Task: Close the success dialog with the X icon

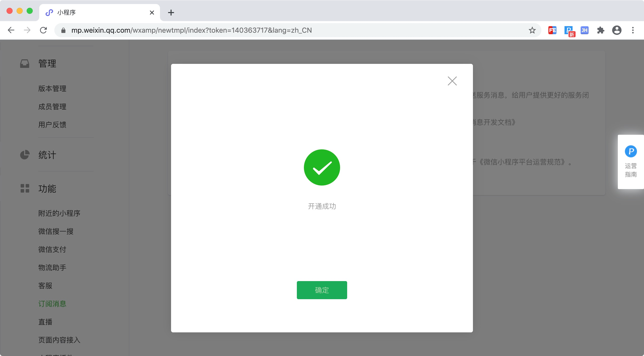Action: tap(452, 81)
